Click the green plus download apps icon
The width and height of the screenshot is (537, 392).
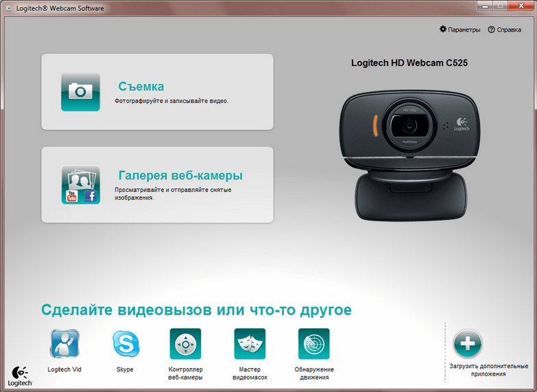point(468,343)
